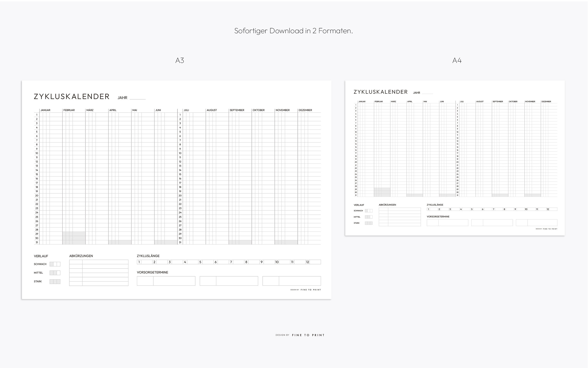This screenshot has width=588, height=368.
Task: Click centered 'DESIGN BY FINE TO PRINT' page footer
Action: (300, 335)
